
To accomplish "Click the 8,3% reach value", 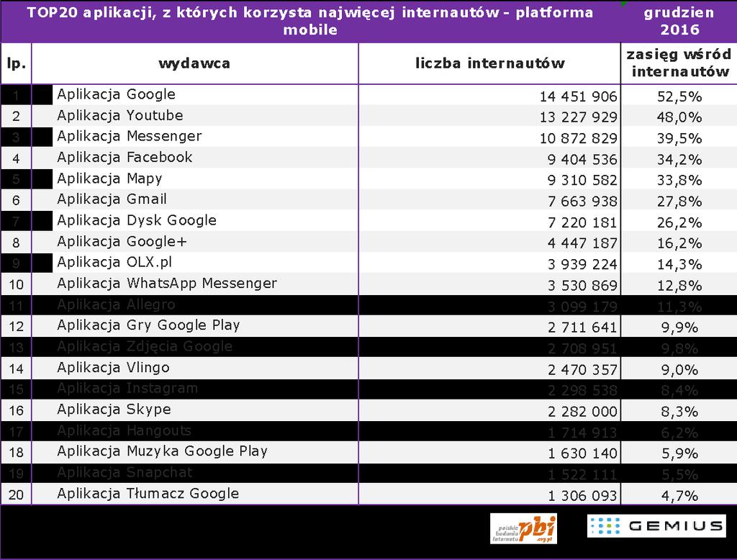I will [679, 412].
